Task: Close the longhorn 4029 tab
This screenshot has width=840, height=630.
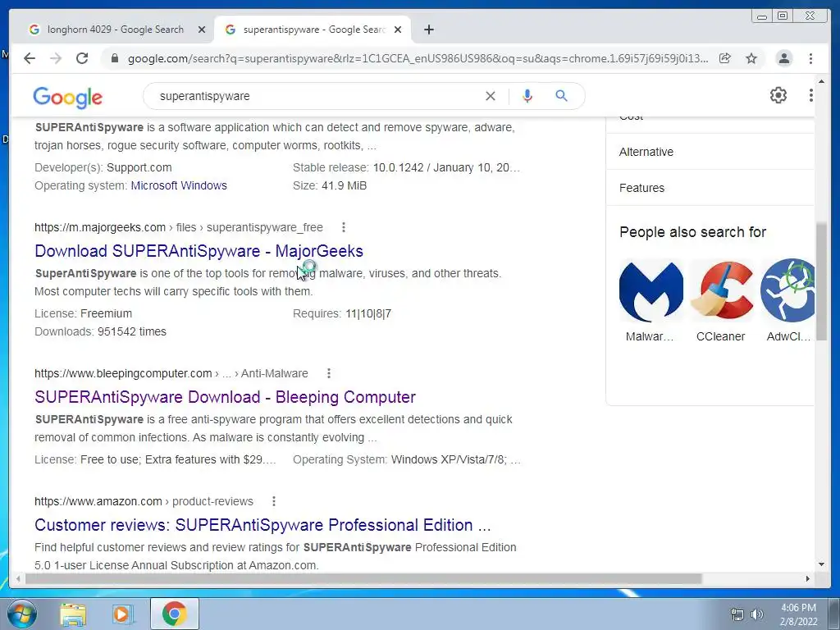Action: pos(202,30)
